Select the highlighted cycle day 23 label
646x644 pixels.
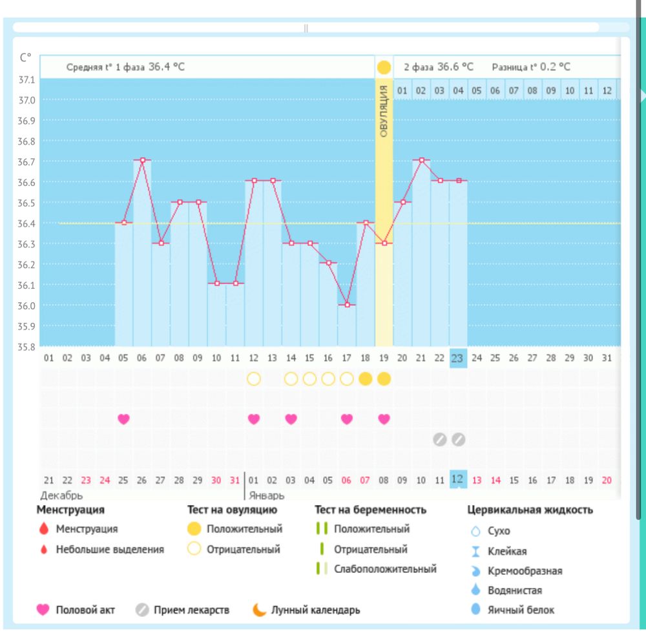[x=457, y=358]
